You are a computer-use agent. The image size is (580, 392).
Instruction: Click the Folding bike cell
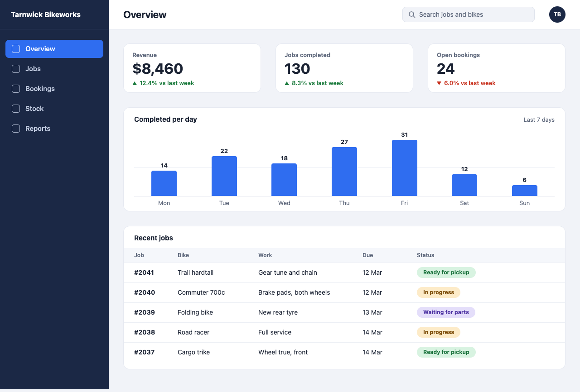(x=195, y=312)
